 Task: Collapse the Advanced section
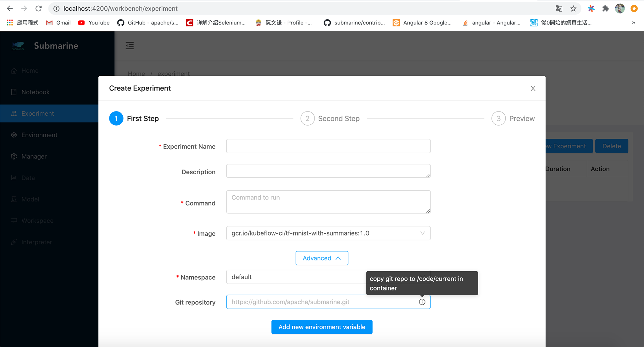322,258
